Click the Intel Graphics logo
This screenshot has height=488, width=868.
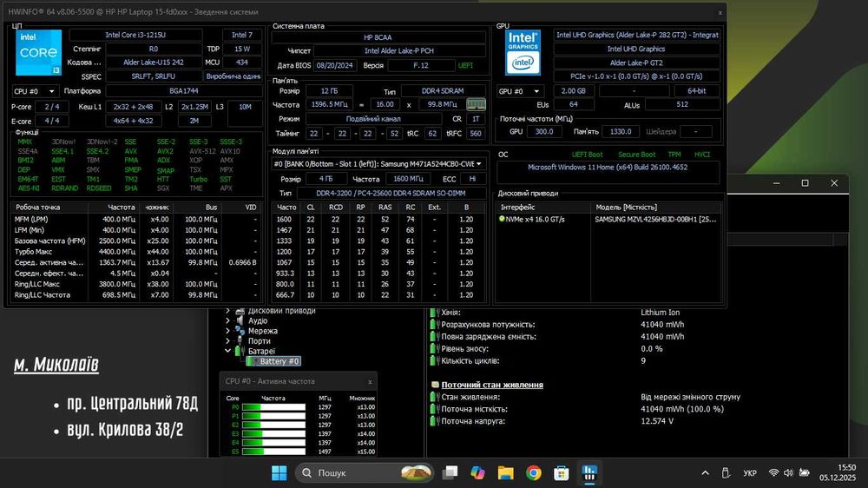[523, 53]
